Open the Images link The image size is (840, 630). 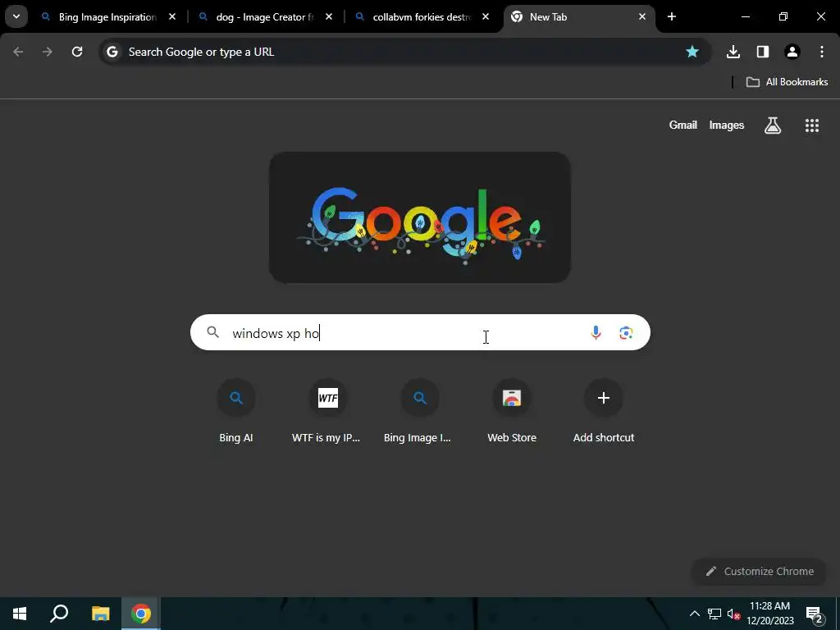[x=727, y=125]
